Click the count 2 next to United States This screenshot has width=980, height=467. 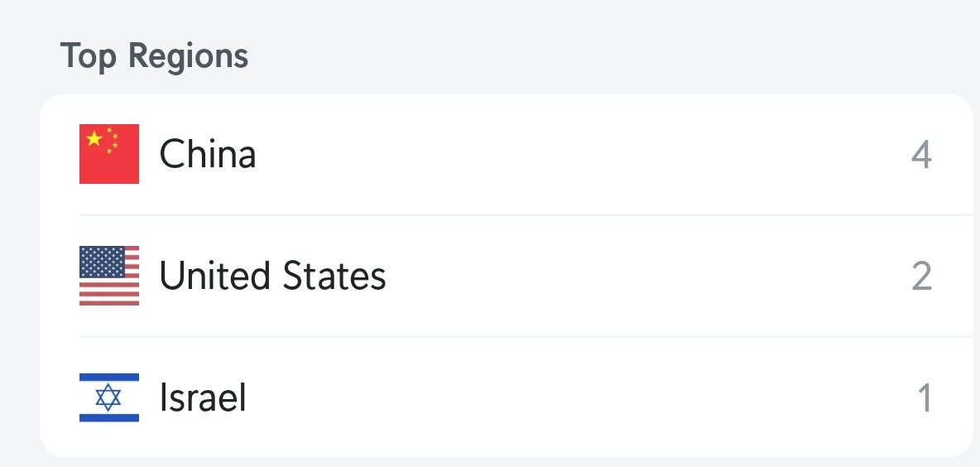(x=922, y=276)
